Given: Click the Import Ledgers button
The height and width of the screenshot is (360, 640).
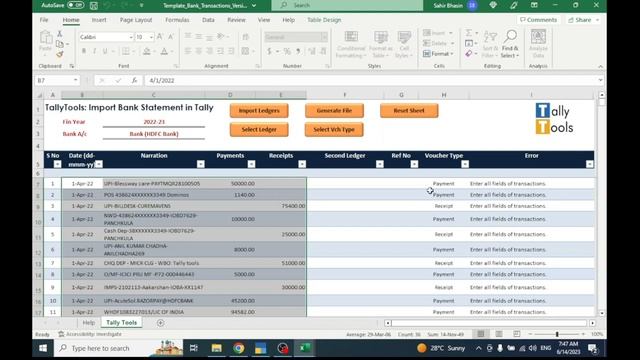Looking at the screenshot, I should [259, 111].
